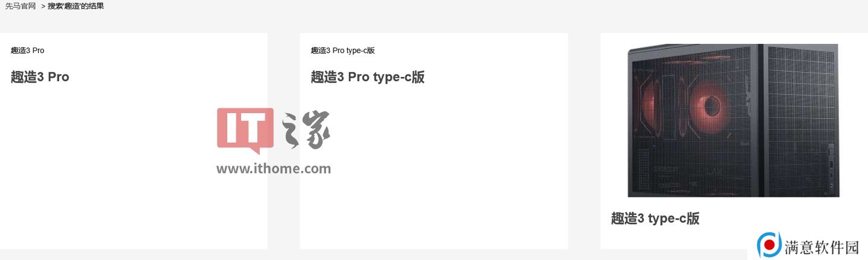Click the case's right side mesh panel
868x260 pixels.
802,120
